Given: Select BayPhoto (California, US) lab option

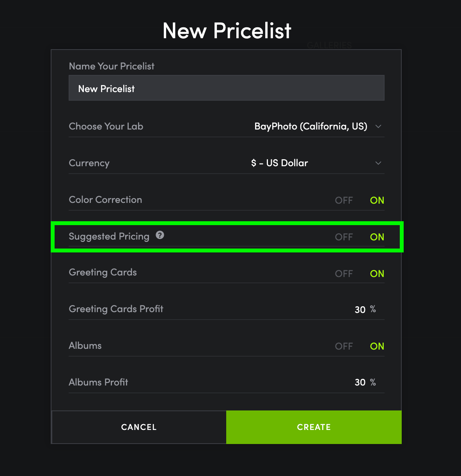Looking at the screenshot, I should [x=310, y=126].
